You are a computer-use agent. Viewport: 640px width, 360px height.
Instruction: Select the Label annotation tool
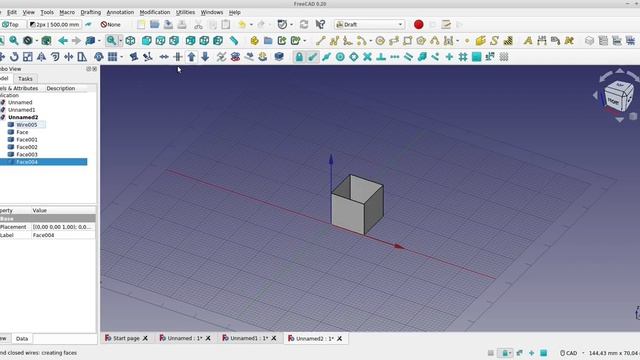pyautogui.click(x=555, y=40)
